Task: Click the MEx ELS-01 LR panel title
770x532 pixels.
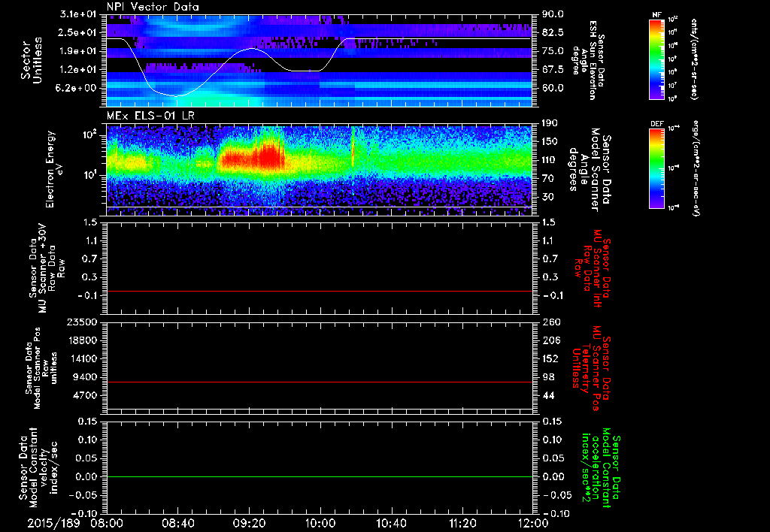Action: pos(150,116)
